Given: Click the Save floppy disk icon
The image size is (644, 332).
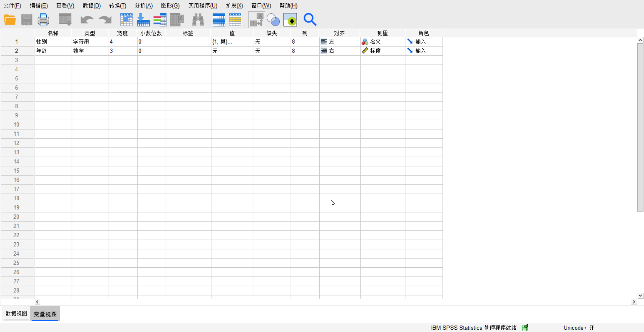Looking at the screenshot, I should coord(27,20).
